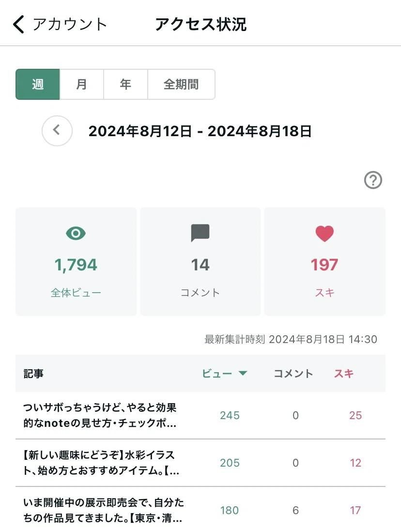401x532 pixels.
Task: Switch to the 年 period tab
Action: click(x=125, y=84)
